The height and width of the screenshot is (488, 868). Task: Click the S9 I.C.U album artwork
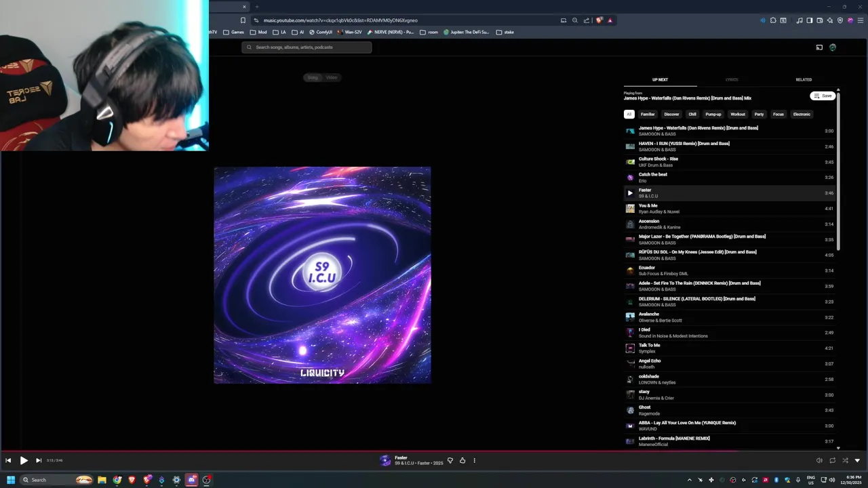pyautogui.click(x=322, y=275)
